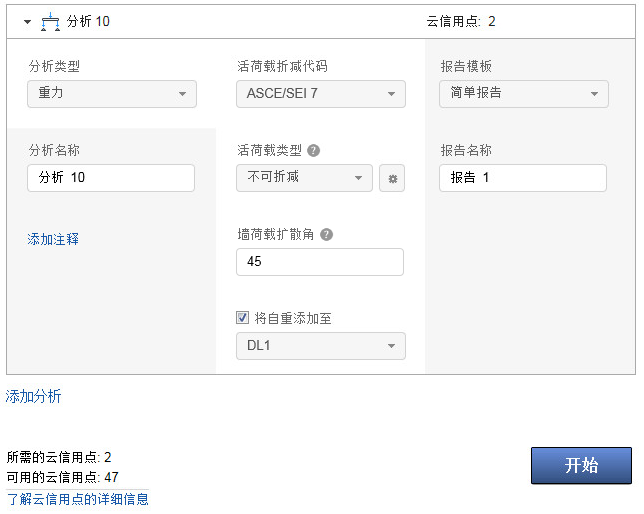Click help icon next to 墙荷载扩散角
Image resolution: width=644 pixels, height=514 pixels.
click(326, 235)
